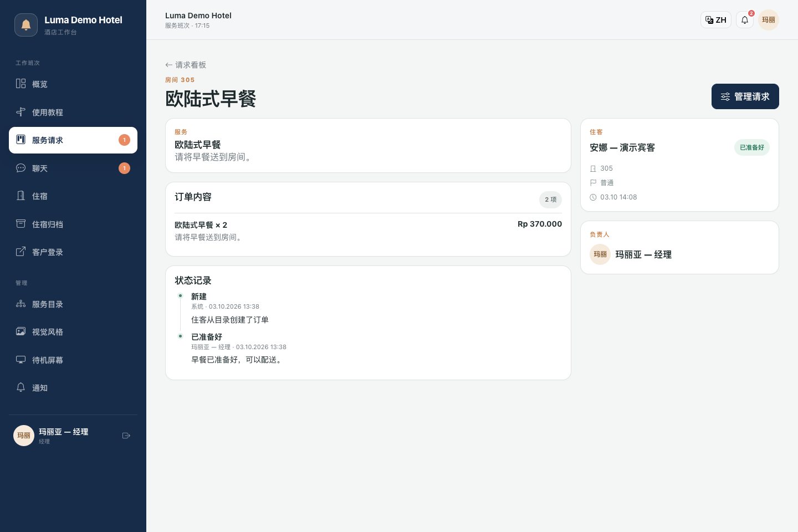The image size is (798, 532).
Task: Open the 使用教程 menu entry
Action: pyautogui.click(x=73, y=112)
